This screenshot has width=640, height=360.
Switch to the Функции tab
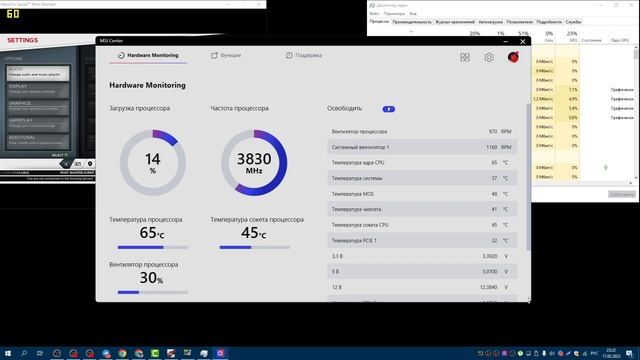pos(226,55)
